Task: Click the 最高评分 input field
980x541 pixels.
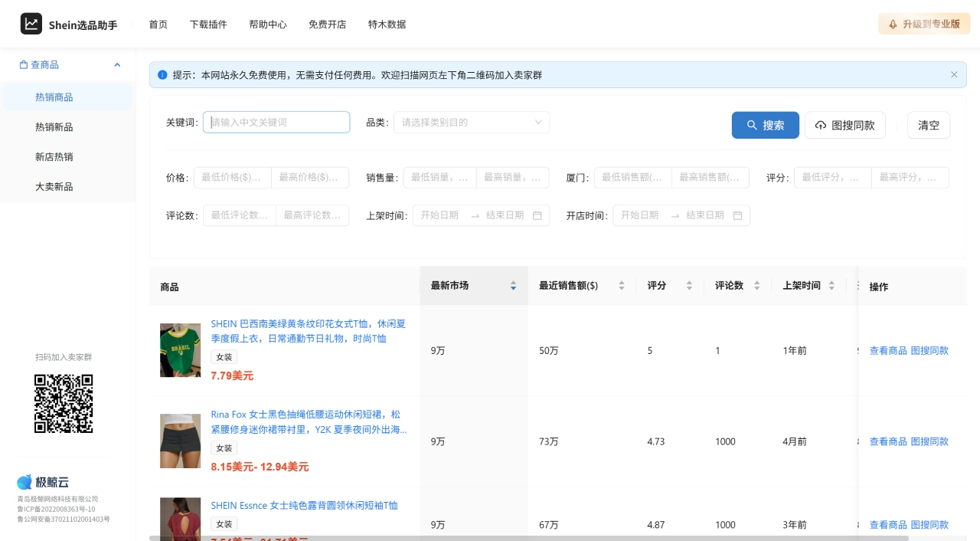Action: coord(910,178)
